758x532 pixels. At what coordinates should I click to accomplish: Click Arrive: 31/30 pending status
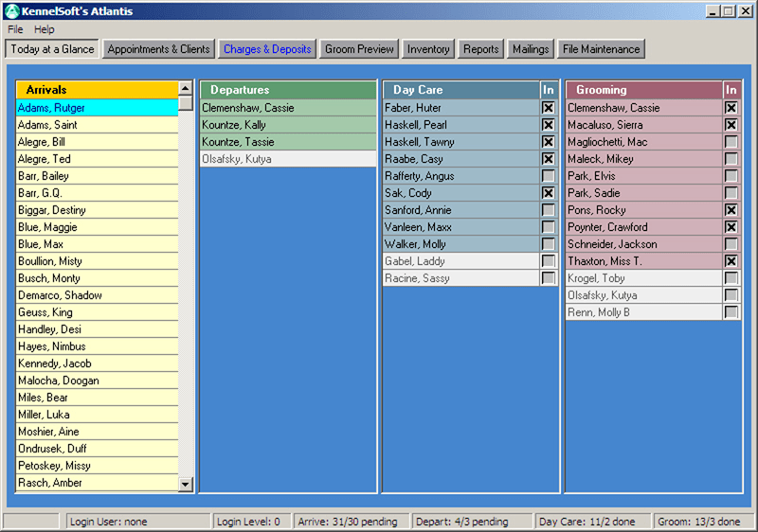352,522
